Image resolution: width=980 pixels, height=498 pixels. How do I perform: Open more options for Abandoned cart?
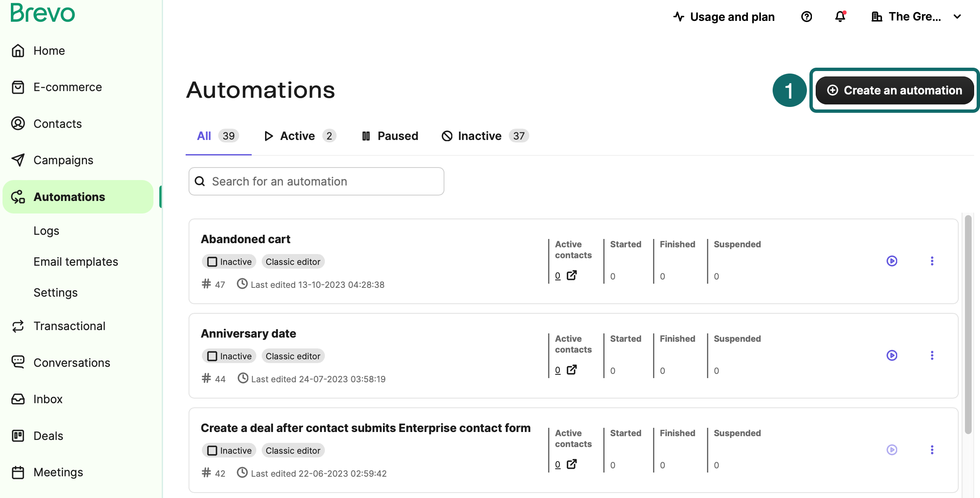click(932, 261)
